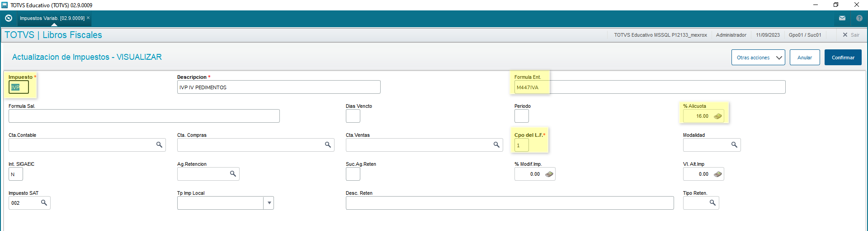Click the date 11/09/2023
The height and width of the screenshot is (231, 868).
point(768,35)
